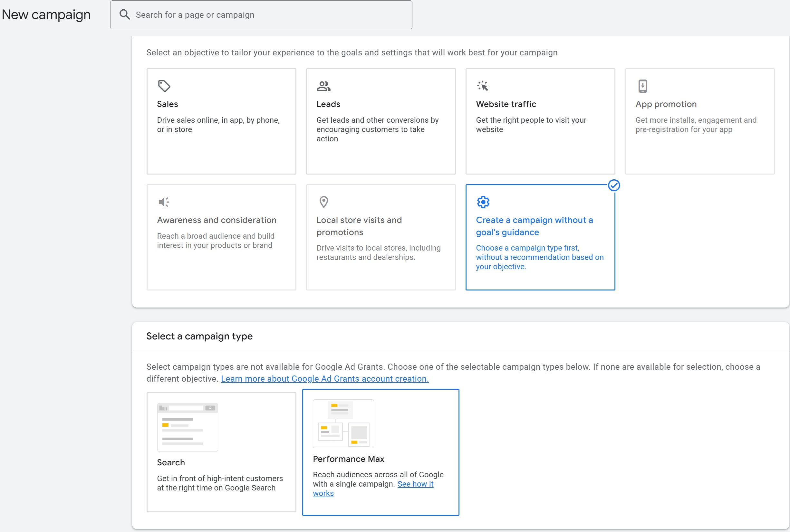Open the See how it works link

(x=415, y=484)
